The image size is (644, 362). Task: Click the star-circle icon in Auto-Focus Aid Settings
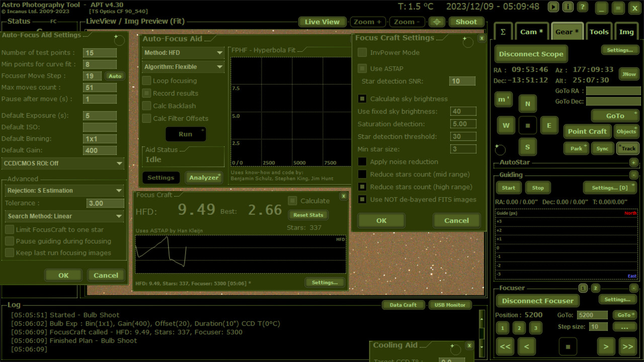click(119, 40)
